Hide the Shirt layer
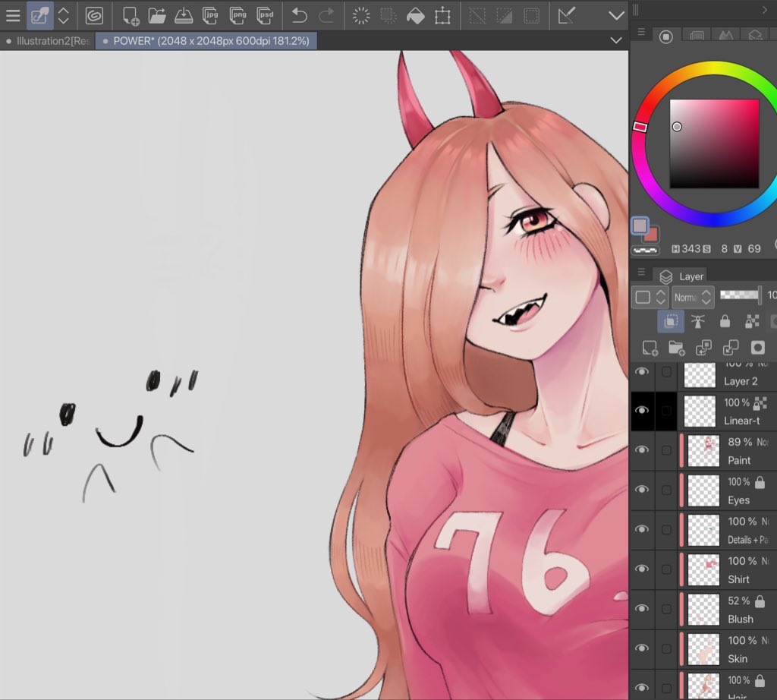 click(x=642, y=569)
